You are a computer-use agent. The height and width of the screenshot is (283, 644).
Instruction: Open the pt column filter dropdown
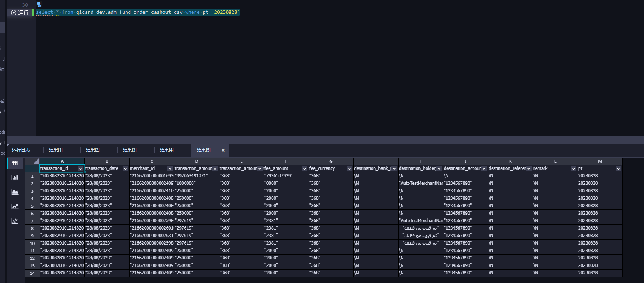click(x=618, y=169)
